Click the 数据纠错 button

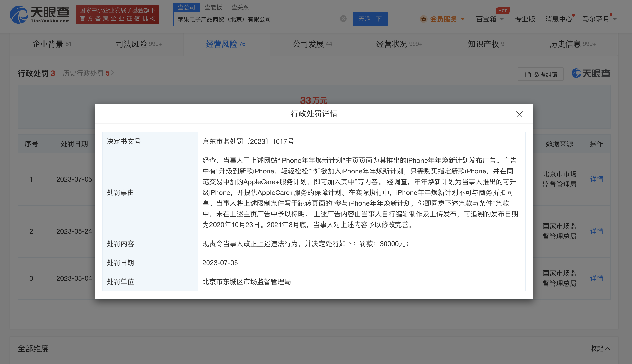click(541, 74)
